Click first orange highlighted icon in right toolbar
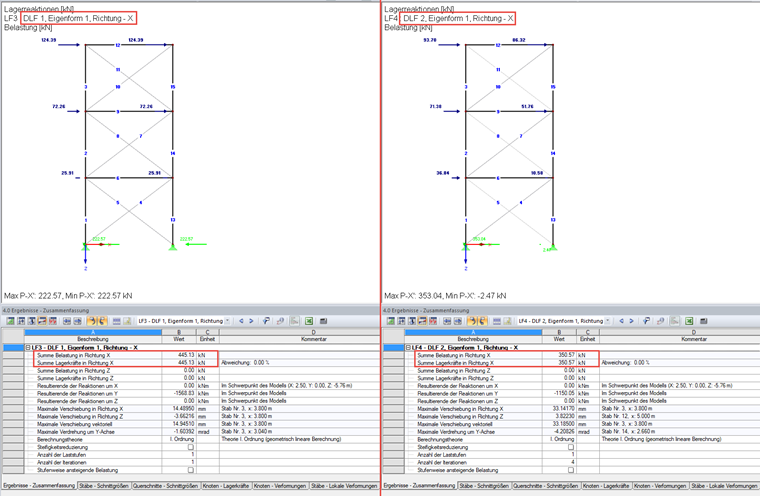Viewport: 760px width, 496px height. tap(472, 321)
